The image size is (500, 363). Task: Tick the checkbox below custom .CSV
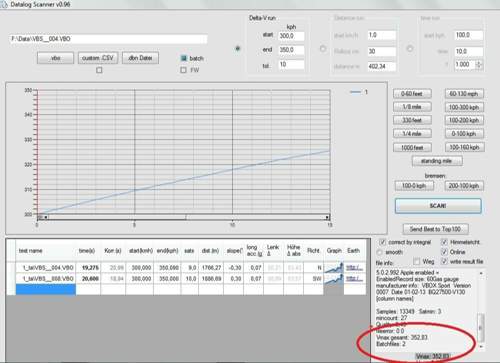[99, 70]
